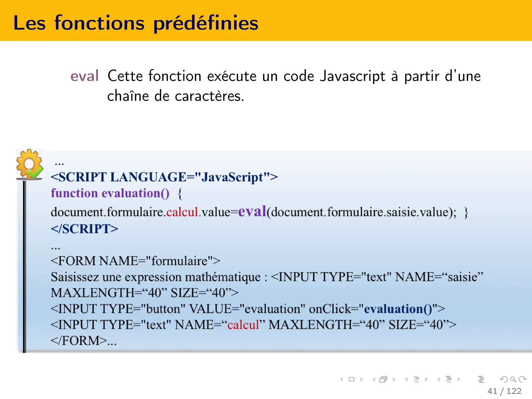Go to previous frame arrow

[374, 380]
